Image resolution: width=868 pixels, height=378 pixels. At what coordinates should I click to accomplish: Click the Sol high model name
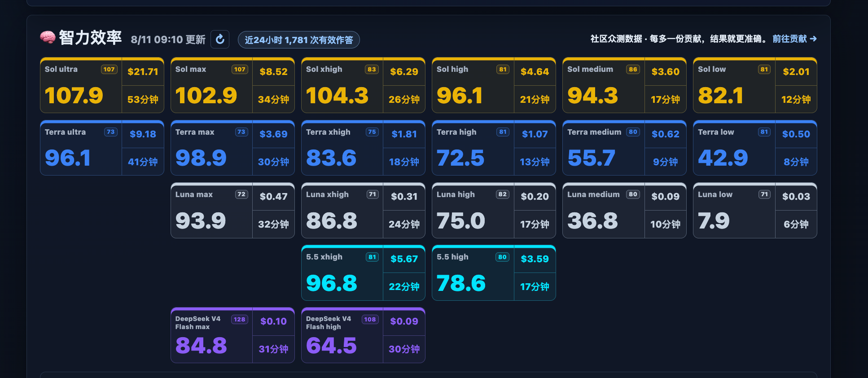click(452, 69)
